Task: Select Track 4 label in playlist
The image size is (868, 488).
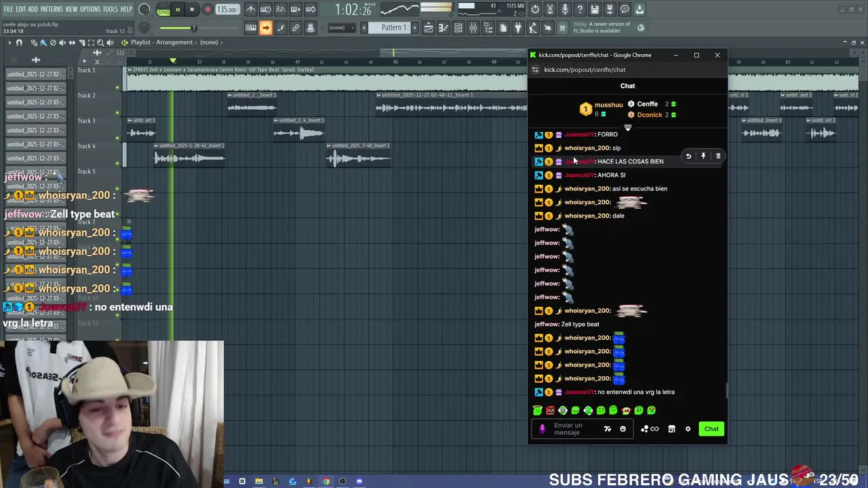Action: tap(86, 146)
